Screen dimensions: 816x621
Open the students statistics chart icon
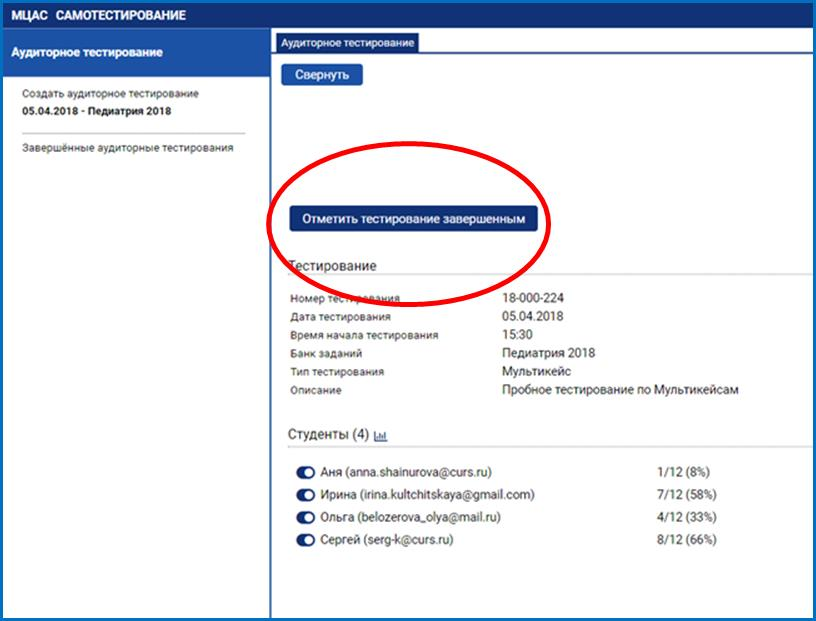coord(380,435)
